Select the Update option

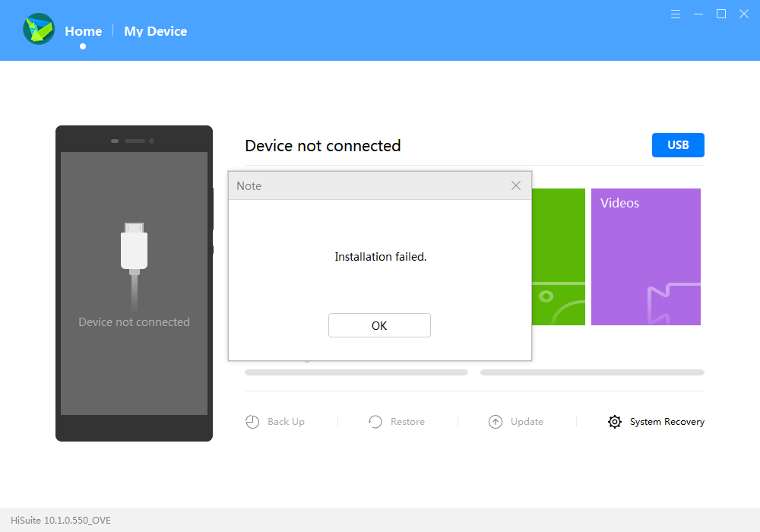(527, 422)
